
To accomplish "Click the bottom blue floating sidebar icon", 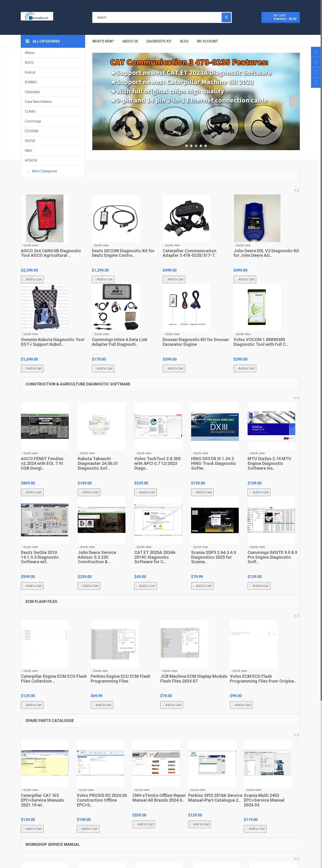I will coord(316,83).
